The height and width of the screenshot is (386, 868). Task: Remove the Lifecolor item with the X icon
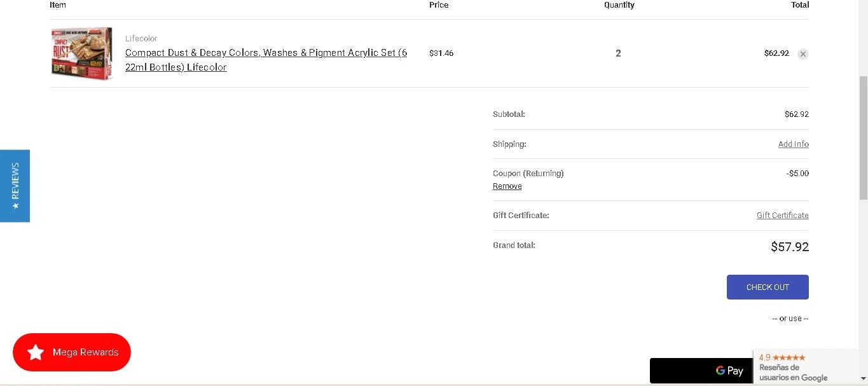tap(803, 54)
